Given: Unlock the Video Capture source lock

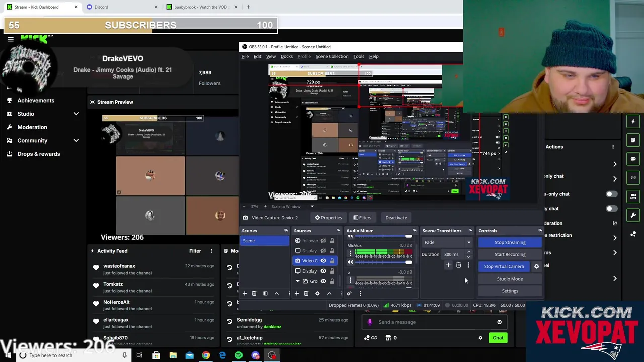Looking at the screenshot, I should pos(332,261).
